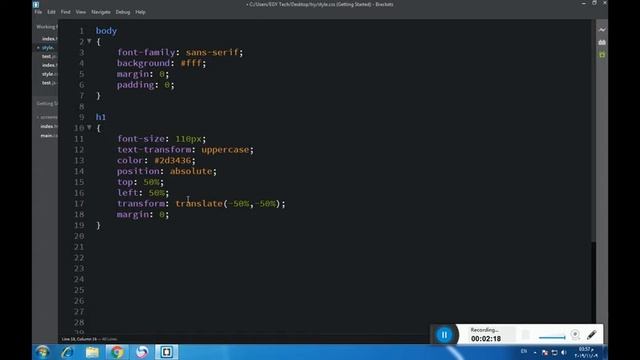Click the green icon below Extension Manager

click(x=602, y=55)
